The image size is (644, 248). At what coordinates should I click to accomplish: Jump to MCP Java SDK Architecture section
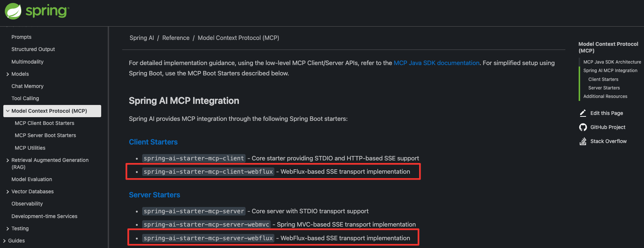click(x=612, y=62)
